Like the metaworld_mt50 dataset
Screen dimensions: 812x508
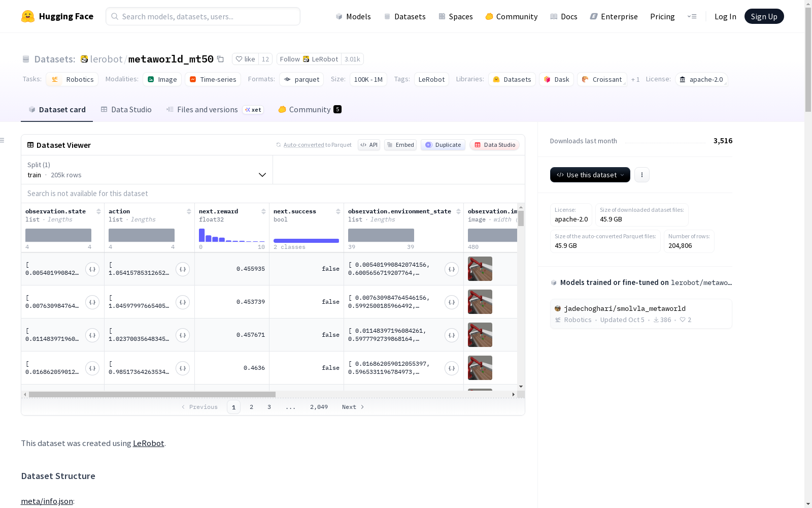click(x=246, y=59)
